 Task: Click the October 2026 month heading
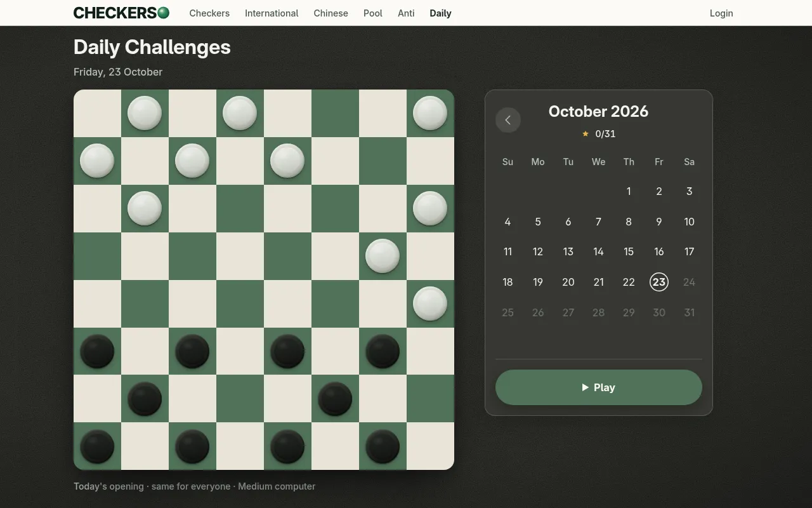pyautogui.click(x=599, y=111)
